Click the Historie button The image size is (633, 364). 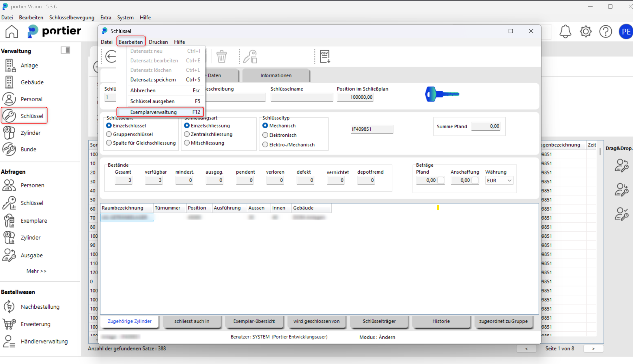441,321
